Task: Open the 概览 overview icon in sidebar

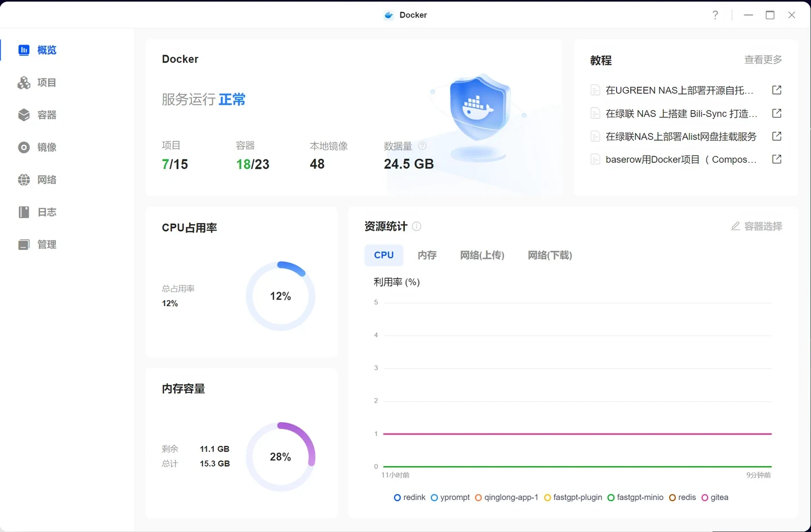Action: point(24,50)
